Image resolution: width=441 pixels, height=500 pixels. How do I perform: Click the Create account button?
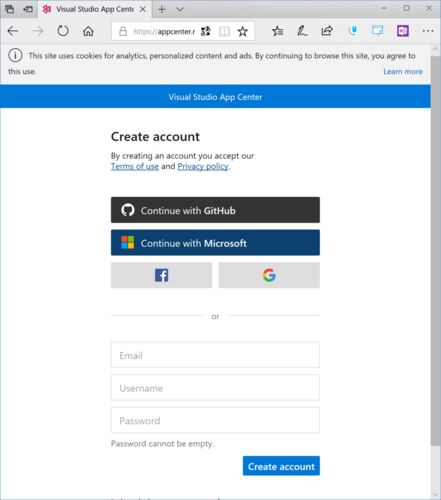click(281, 466)
